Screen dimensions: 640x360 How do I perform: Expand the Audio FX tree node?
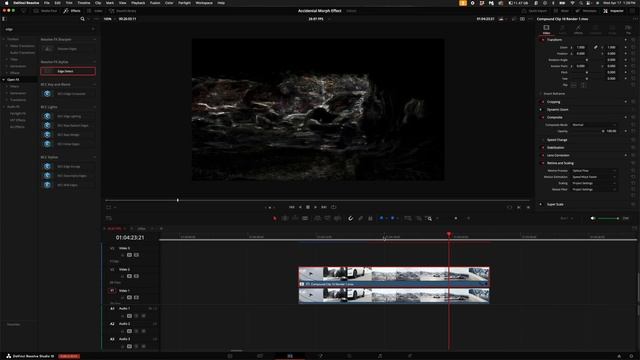(4, 107)
